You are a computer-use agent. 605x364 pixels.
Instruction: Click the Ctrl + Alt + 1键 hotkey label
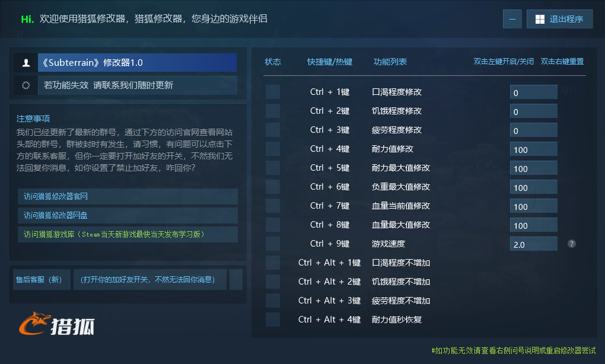[329, 263]
